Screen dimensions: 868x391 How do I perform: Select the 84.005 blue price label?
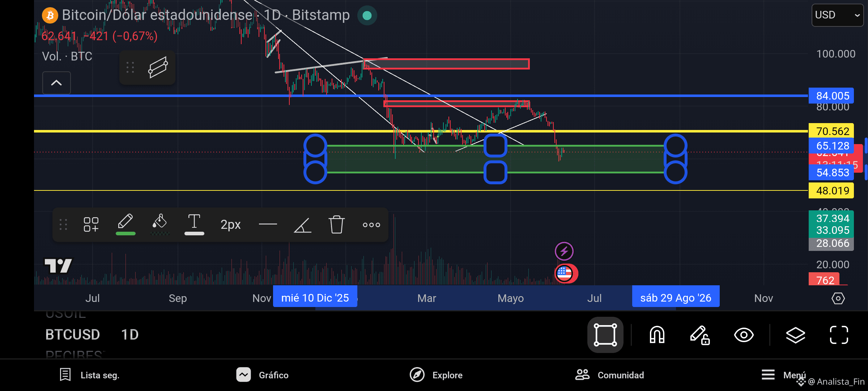pyautogui.click(x=831, y=96)
